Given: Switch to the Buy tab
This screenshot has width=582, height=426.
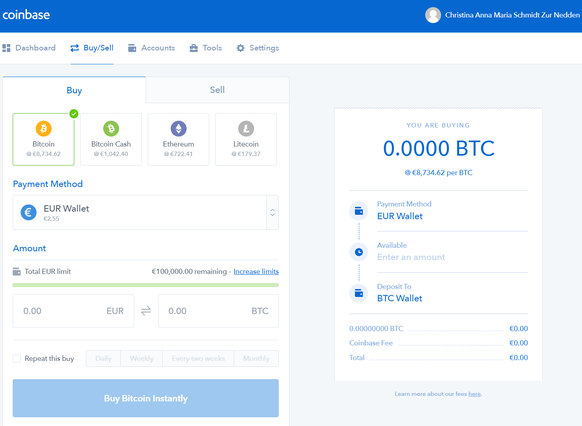Looking at the screenshot, I should [74, 90].
